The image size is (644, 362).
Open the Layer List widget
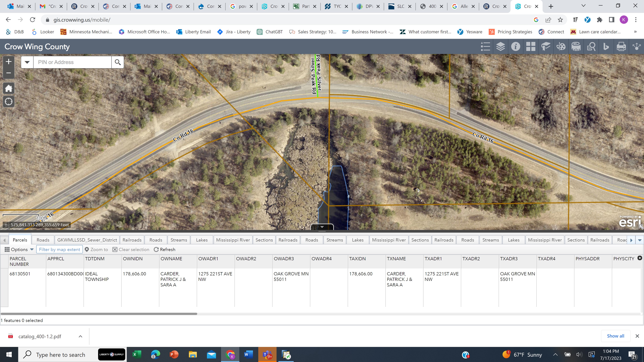(500, 47)
